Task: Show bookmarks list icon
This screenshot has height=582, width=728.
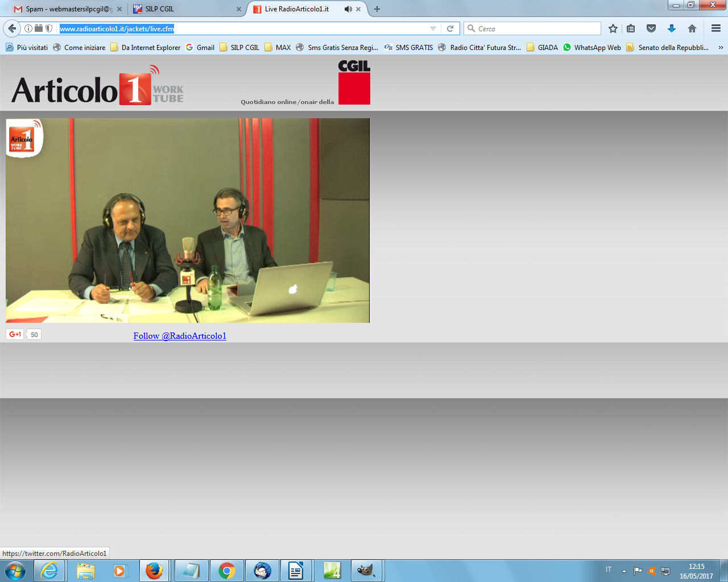Action: pyautogui.click(x=631, y=28)
